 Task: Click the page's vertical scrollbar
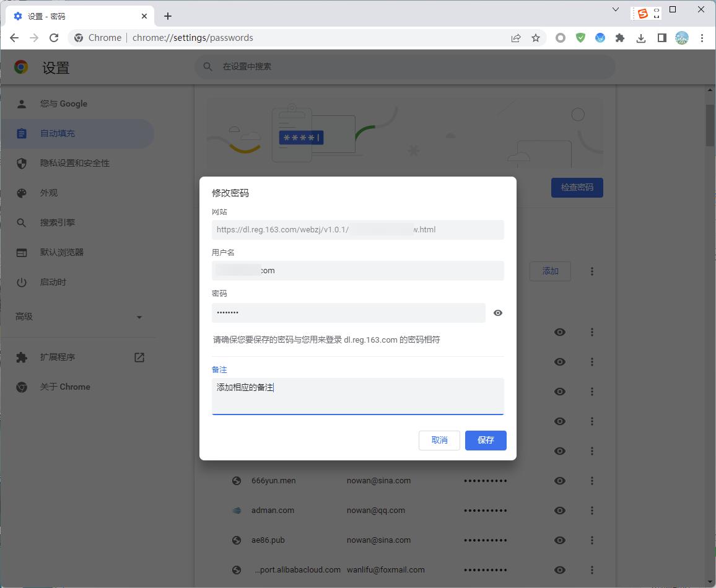[x=710, y=125]
